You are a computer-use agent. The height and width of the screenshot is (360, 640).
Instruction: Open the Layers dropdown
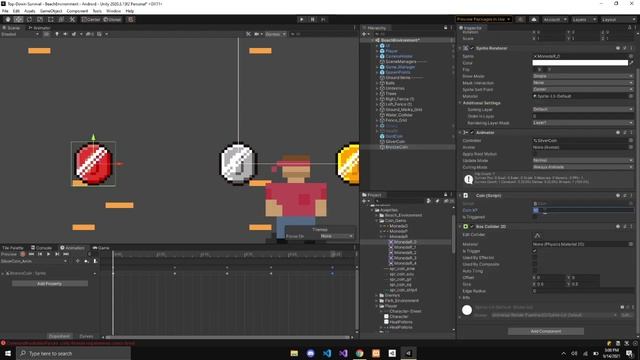click(584, 19)
